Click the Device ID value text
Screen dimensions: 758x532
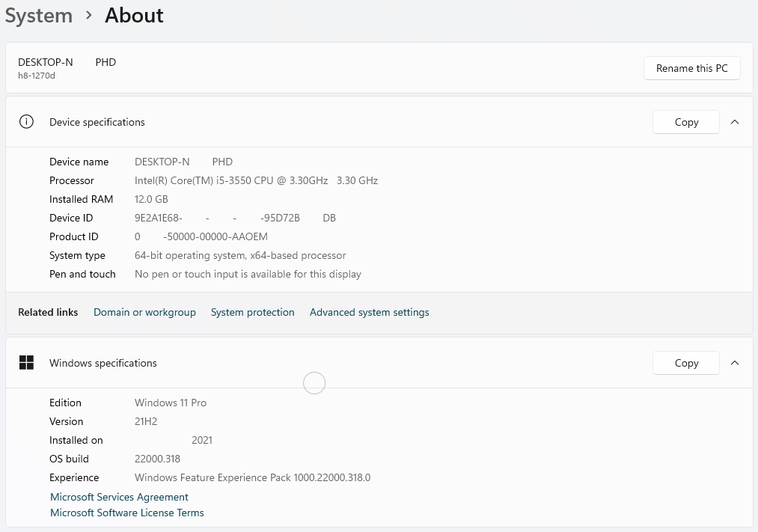(x=234, y=218)
